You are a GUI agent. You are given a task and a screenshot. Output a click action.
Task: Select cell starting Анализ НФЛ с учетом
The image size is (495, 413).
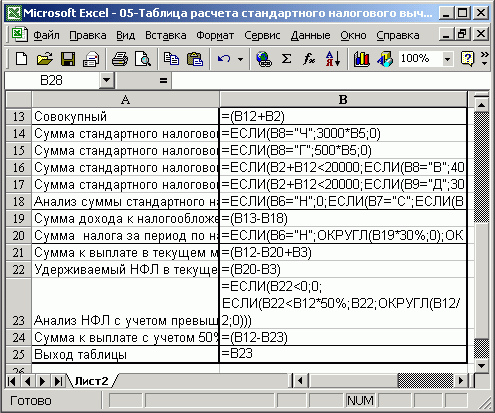click(x=125, y=303)
